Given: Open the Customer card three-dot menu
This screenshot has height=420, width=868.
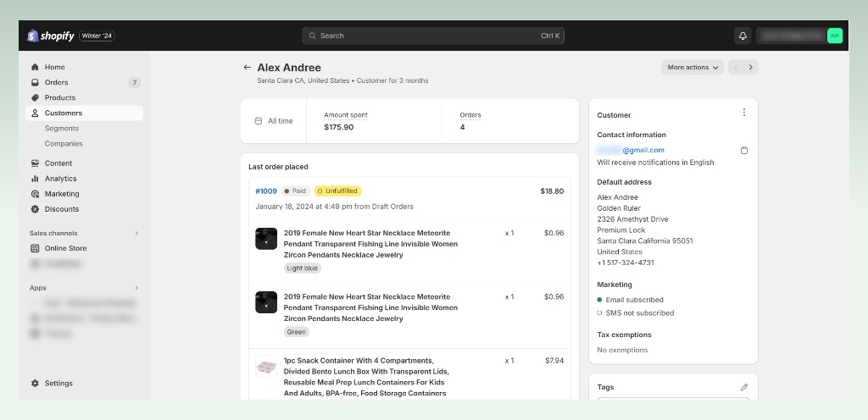Looking at the screenshot, I should 744,112.
